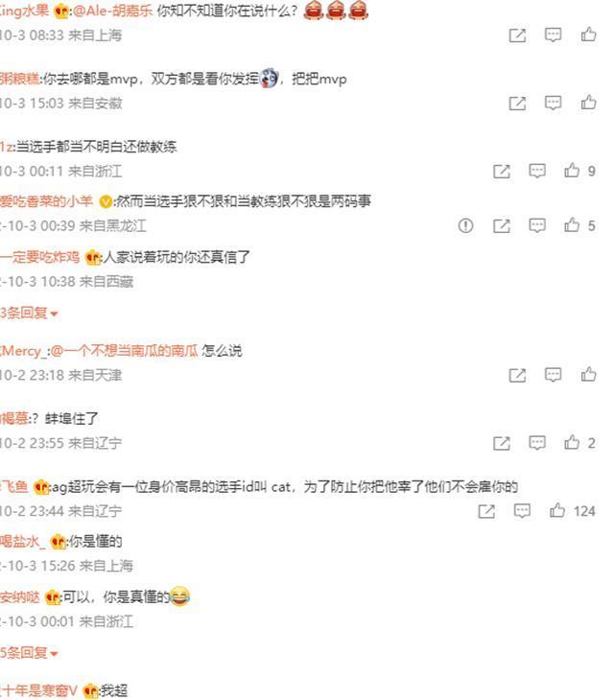Reply to comment 当选手都当不明白还做教练
Image resolution: width=614 pixels, height=700 pixels.
click(x=536, y=171)
